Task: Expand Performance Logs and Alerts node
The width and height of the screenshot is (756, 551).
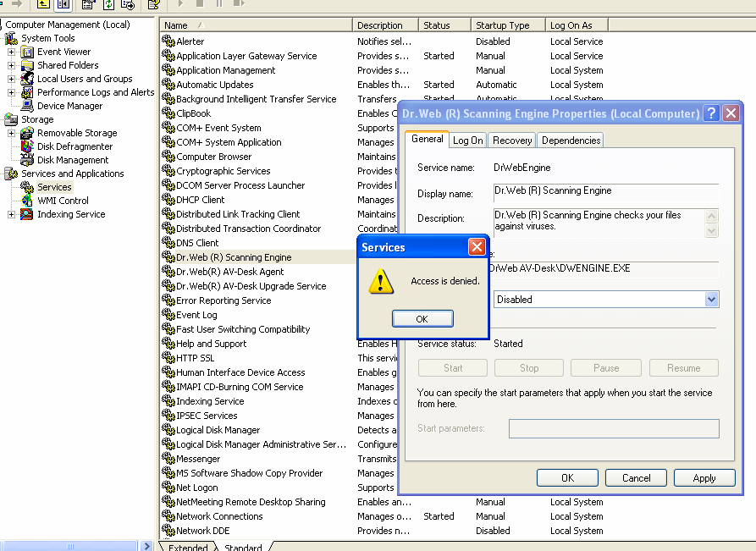Action: (12, 92)
